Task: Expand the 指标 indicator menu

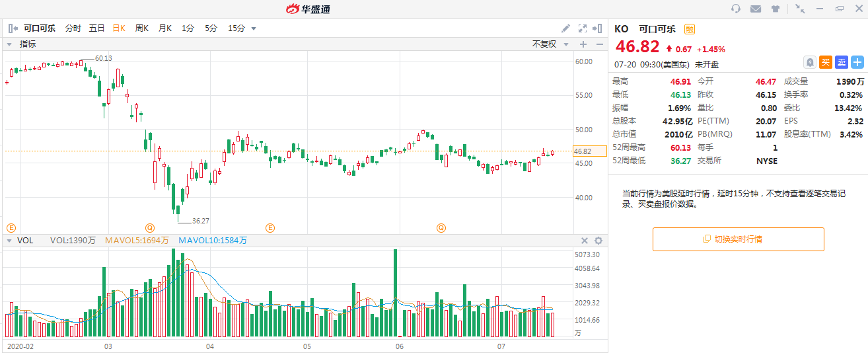Action: (22, 44)
